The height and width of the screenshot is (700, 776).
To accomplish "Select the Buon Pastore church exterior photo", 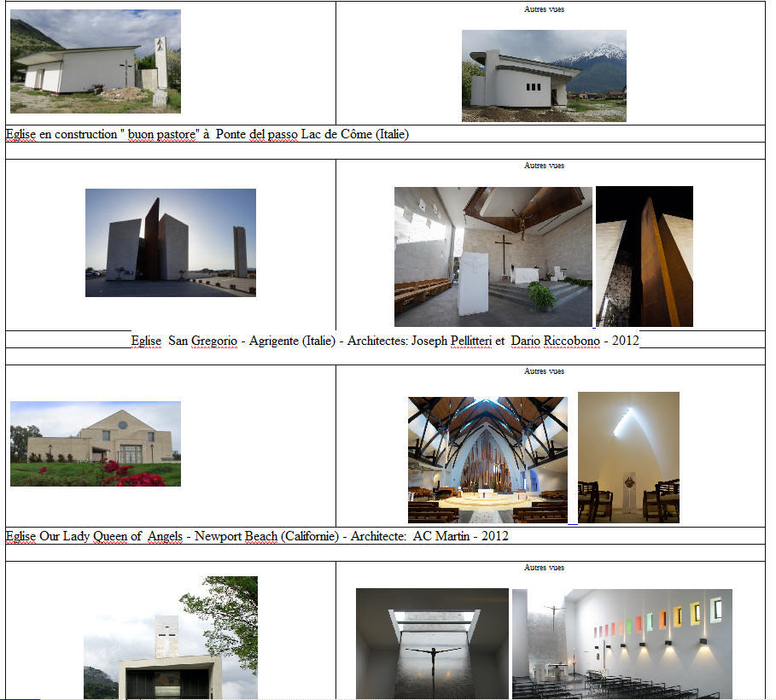I will [96, 61].
